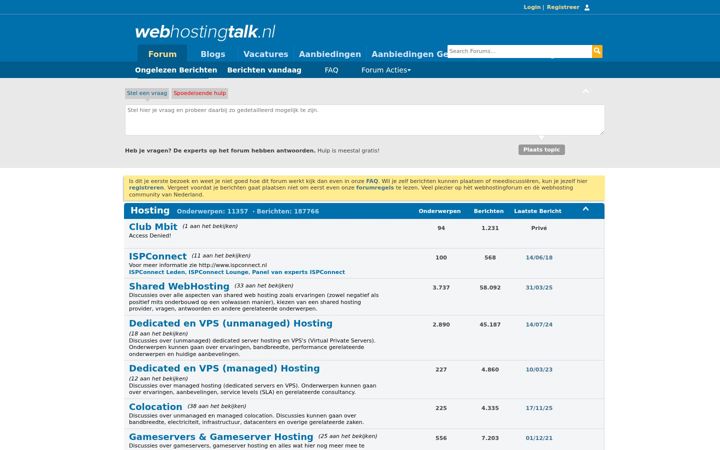Click the search magnifier icon button
The image size is (720, 450).
597,51
